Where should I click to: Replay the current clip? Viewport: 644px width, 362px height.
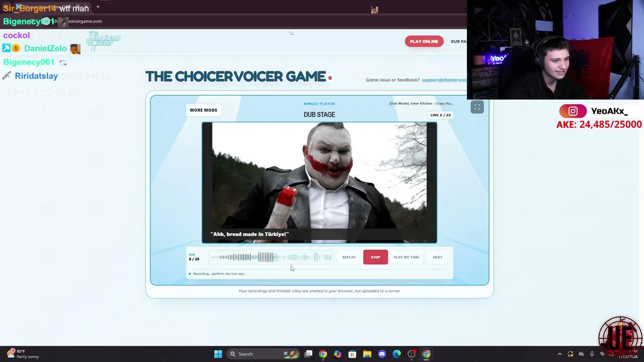pyautogui.click(x=349, y=257)
